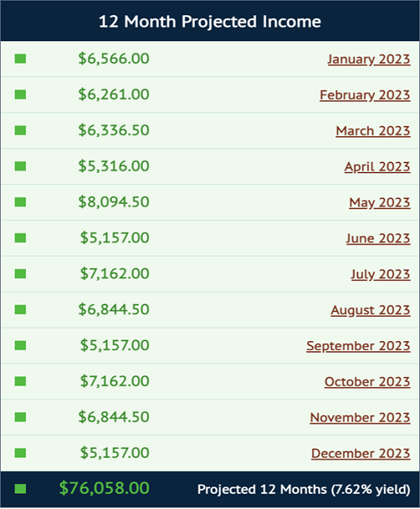Click green square beside $6,566.00
The height and width of the screenshot is (509, 420).
click(20, 59)
